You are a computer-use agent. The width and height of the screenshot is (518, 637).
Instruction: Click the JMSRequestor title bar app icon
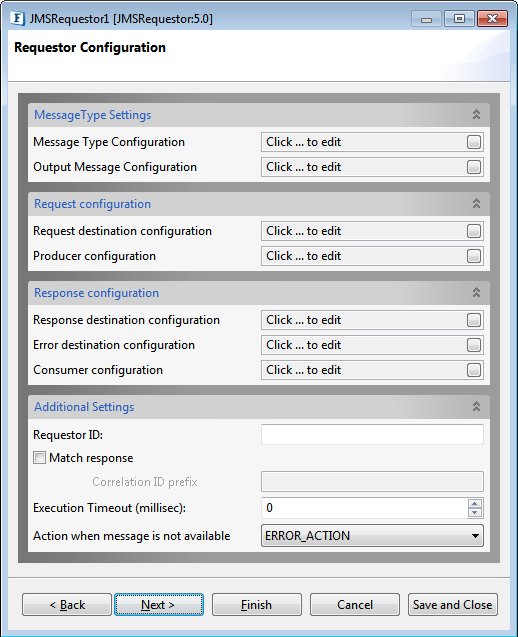pyautogui.click(x=17, y=19)
